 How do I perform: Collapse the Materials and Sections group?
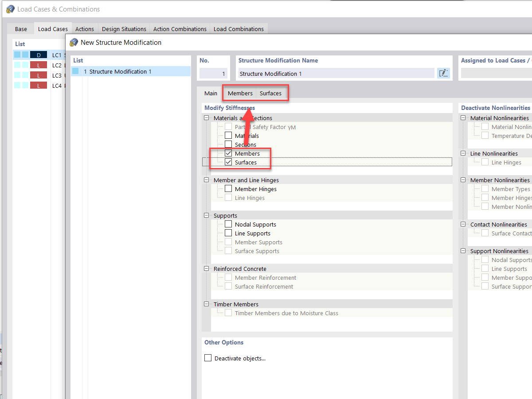click(206, 118)
